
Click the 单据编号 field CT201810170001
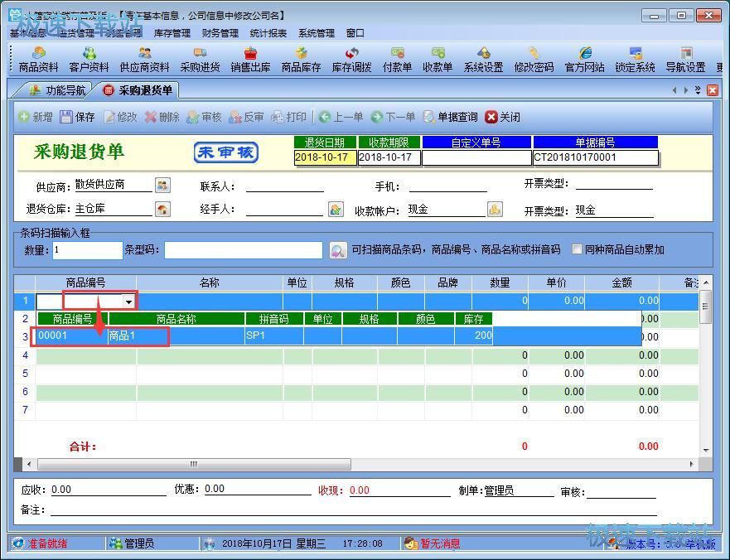[x=596, y=157]
